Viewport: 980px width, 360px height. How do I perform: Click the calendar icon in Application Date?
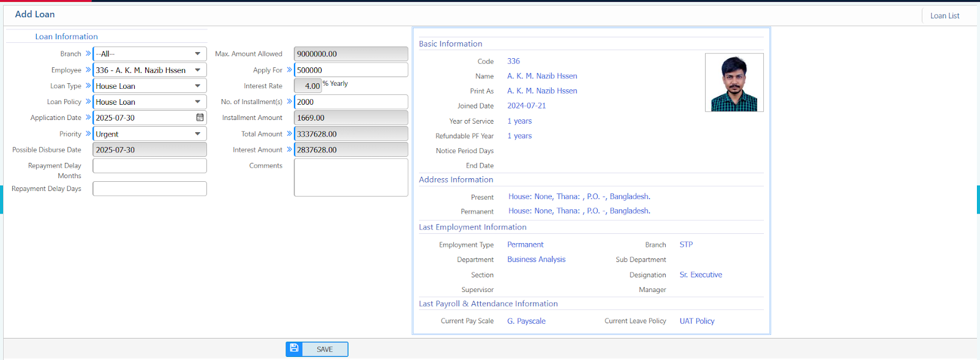200,118
